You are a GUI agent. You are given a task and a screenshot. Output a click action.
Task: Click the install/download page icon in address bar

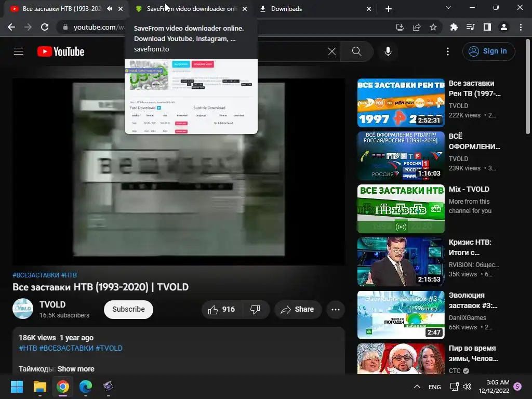coord(400,27)
